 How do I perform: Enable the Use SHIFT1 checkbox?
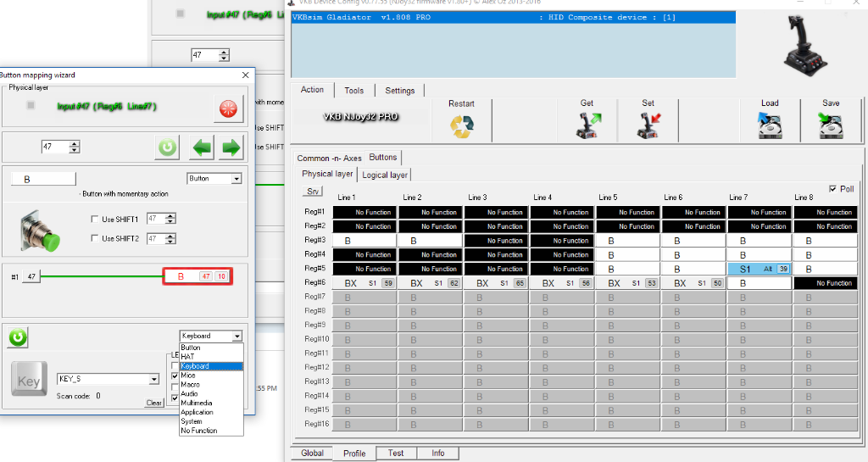tap(95, 219)
